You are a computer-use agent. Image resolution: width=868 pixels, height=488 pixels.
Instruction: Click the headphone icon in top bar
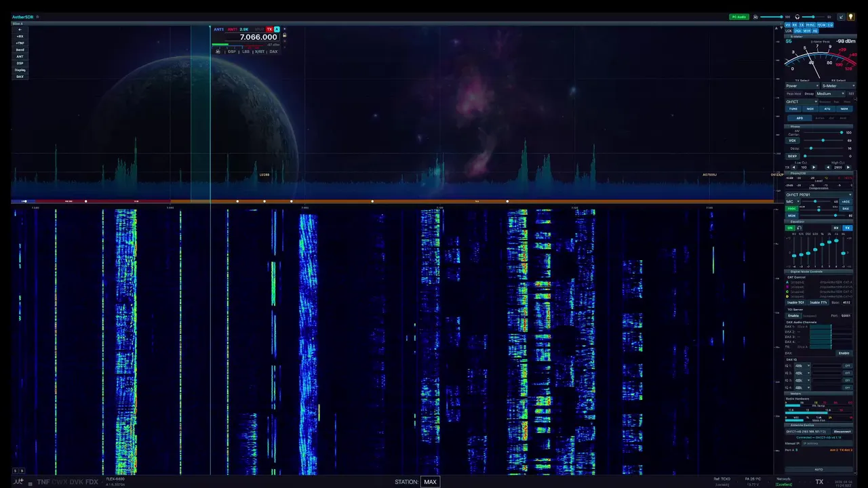coord(797,17)
